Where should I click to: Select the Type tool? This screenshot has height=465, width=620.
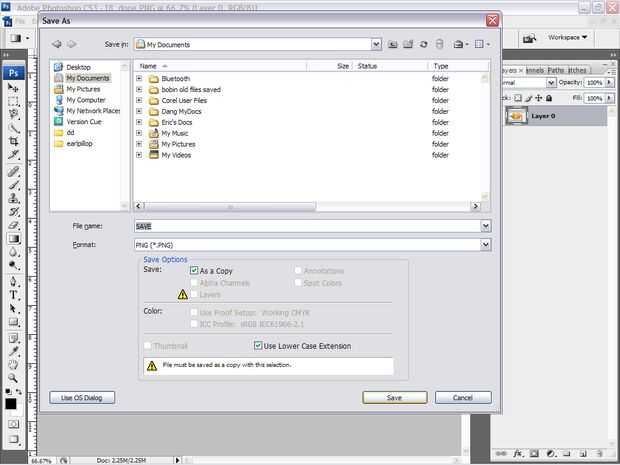click(13, 295)
